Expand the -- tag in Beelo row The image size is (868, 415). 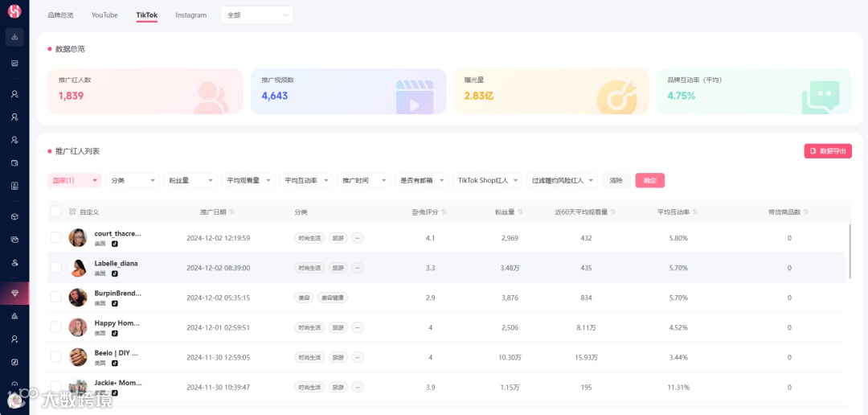358,357
